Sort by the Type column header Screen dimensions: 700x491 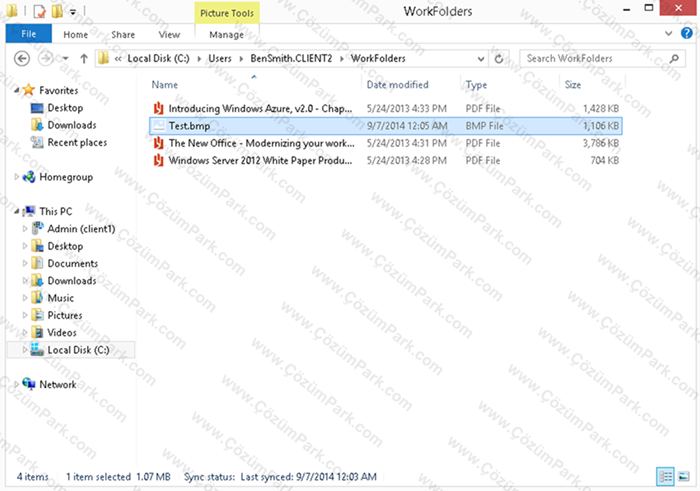(x=476, y=85)
